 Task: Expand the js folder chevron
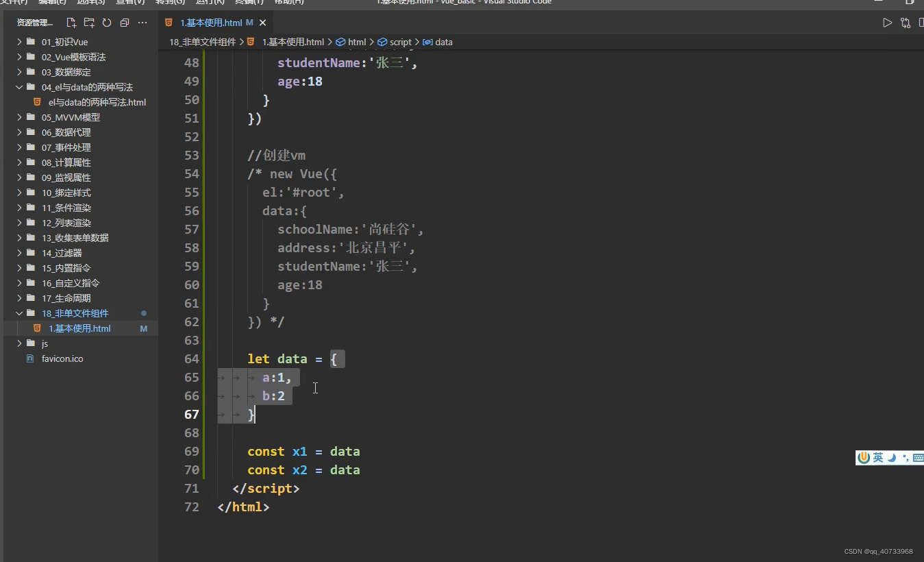19,343
